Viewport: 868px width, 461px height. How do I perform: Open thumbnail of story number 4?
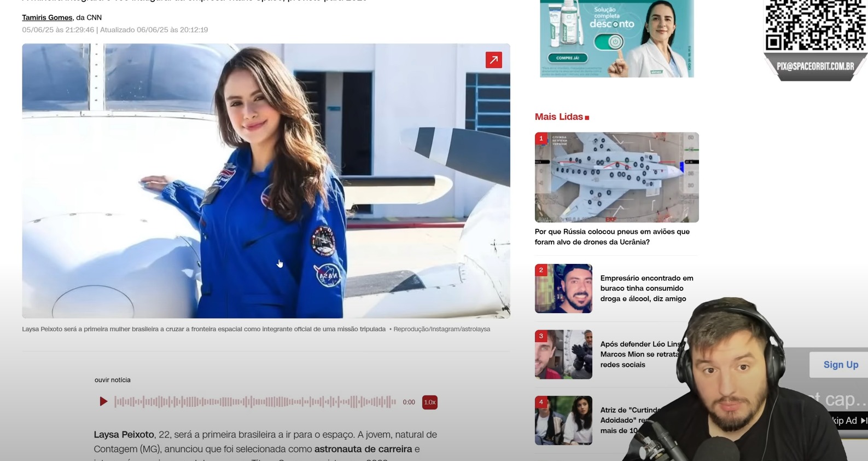[563, 420]
